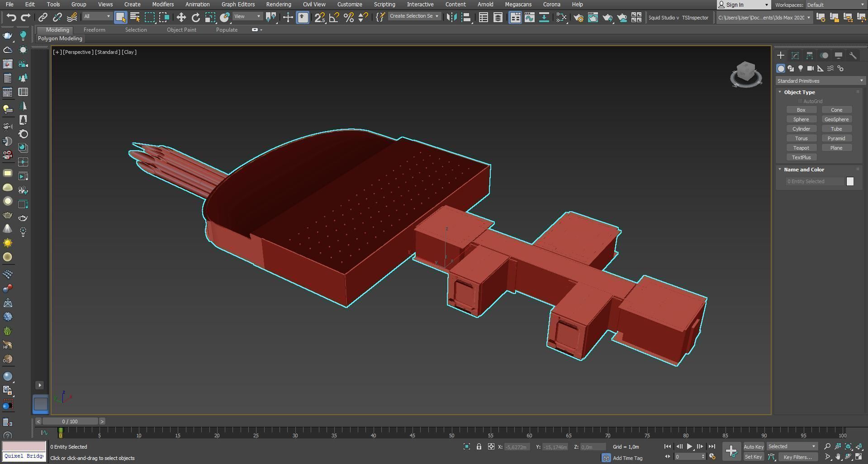Activate the Select and Move tool
Image resolution: width=868 pixels, height=464 pixels.
point(181,17)
